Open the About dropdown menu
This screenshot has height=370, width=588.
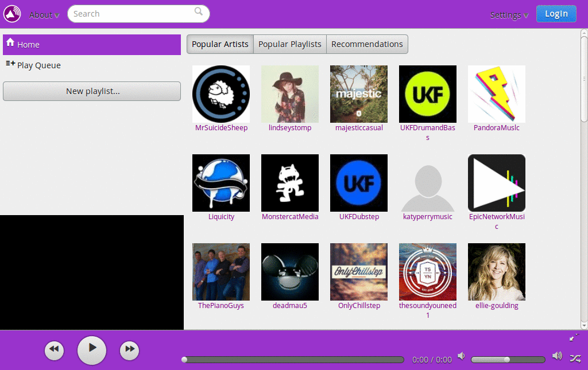[x=44, y=15]
